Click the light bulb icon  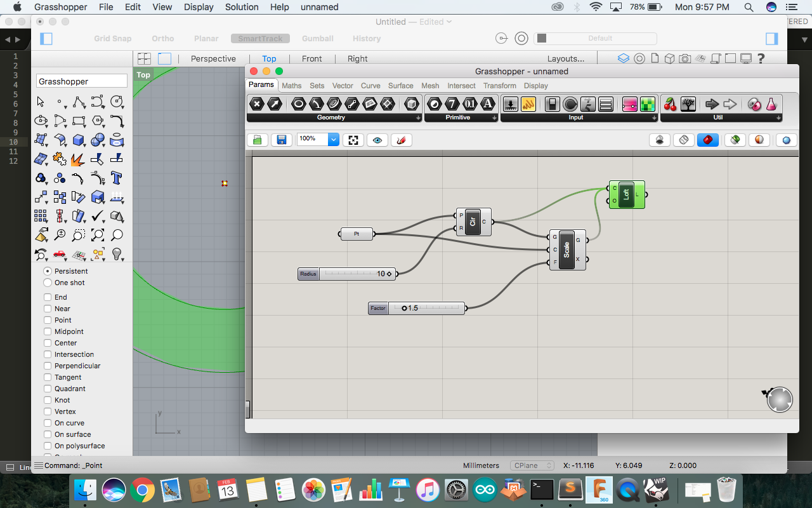(x=117, y=254)
